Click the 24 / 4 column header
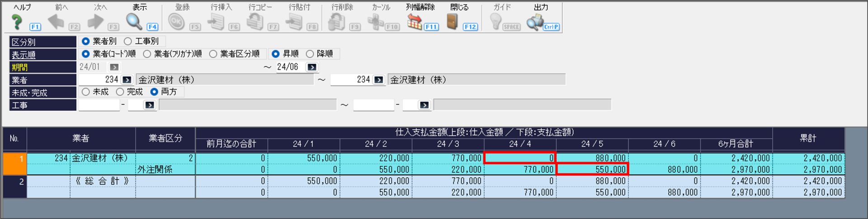 point(520,144)
